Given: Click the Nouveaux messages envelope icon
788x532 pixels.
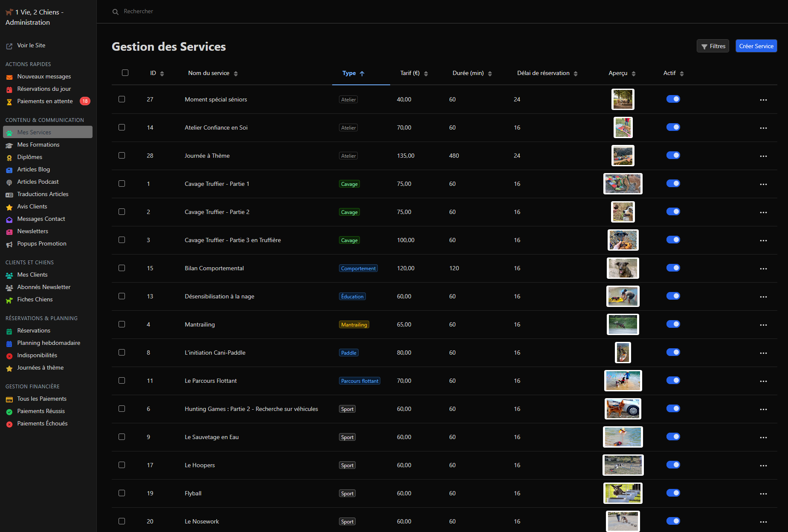Looking at the screenshot, I should (9, 77).
